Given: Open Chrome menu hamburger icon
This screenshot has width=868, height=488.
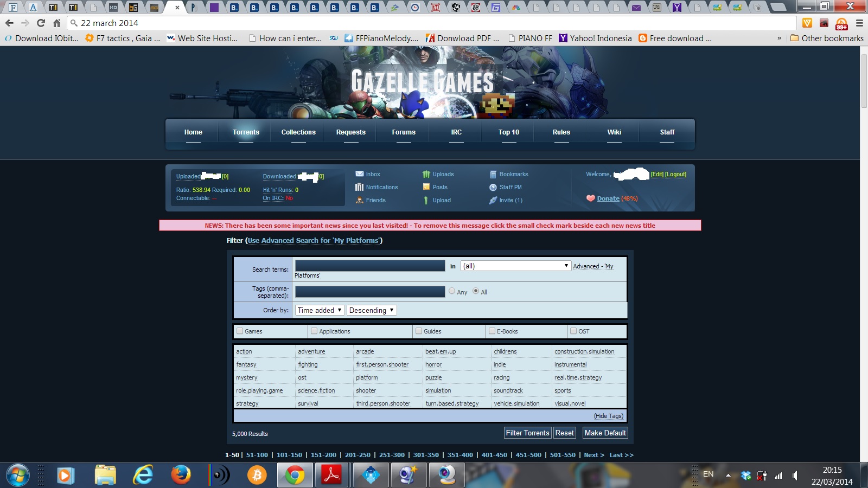Looking at the screenshot, I should 859,23.
